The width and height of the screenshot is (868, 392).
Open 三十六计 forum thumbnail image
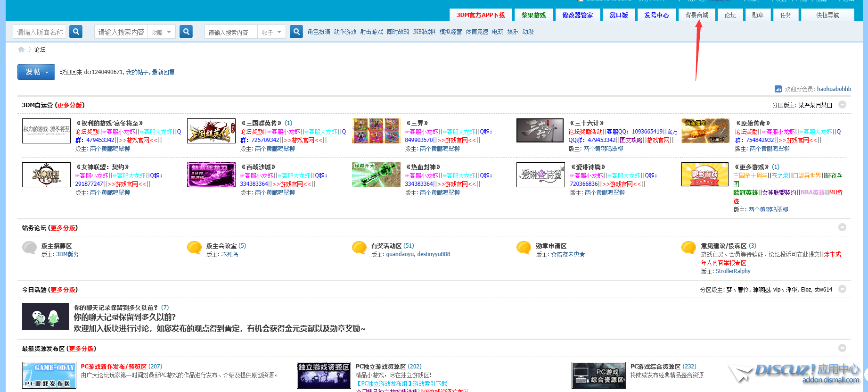point(540,130)
